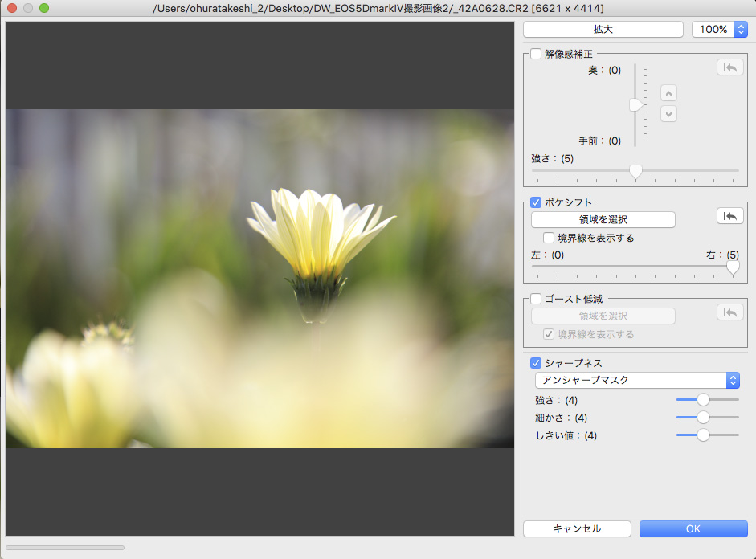Click the horizontal scrollbar below the preview
This screenshot has height=559, width=756.
(x=65, y=548)
